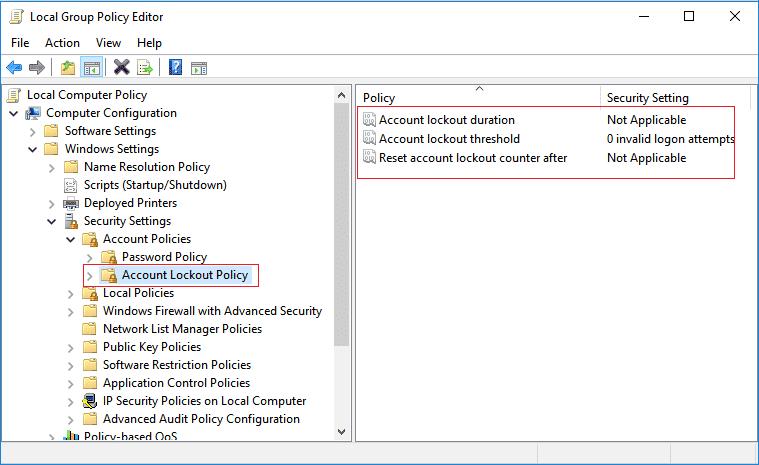
Task: Expand the Local Policies folder
Action: click(70, 293)
